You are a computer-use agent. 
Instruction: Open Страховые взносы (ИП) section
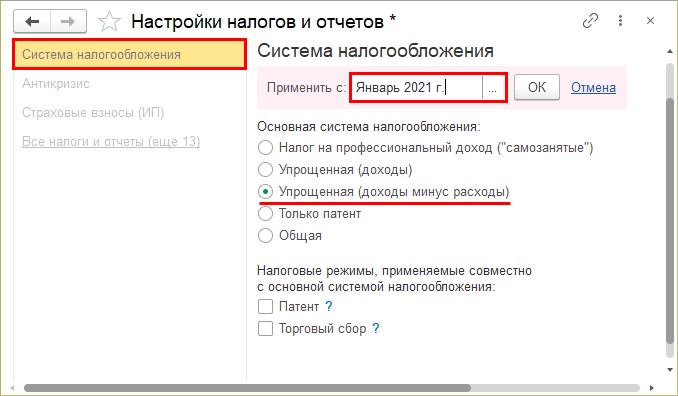pos(93,112)
